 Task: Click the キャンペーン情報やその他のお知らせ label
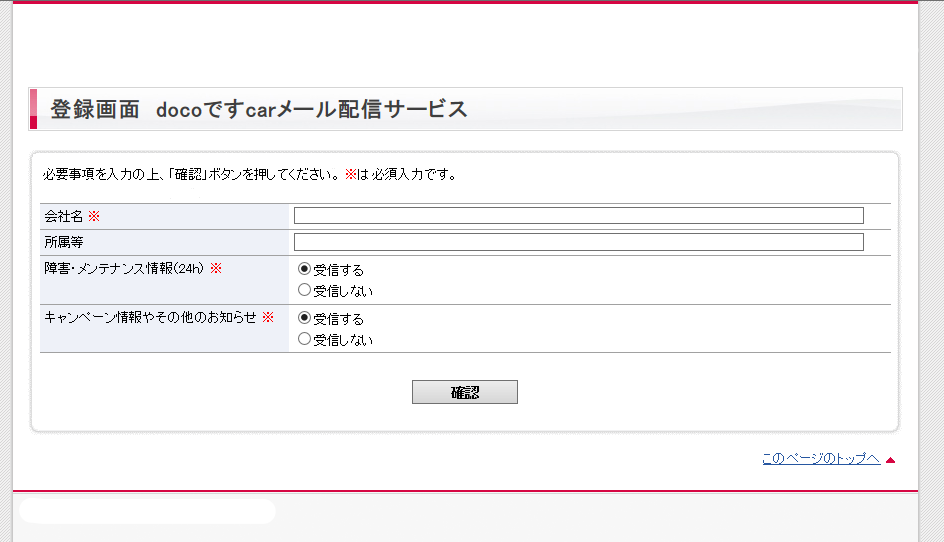(151, 317)
